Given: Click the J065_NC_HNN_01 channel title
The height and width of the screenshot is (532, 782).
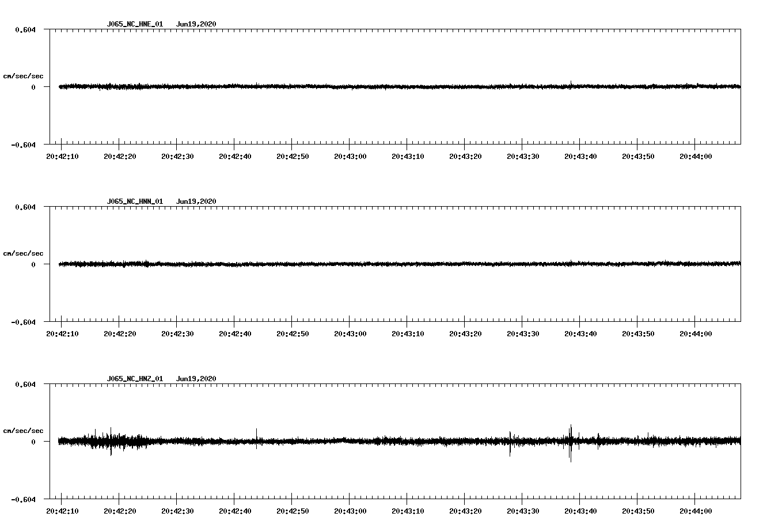Looking at the screenshot, I should pos(135,202).
